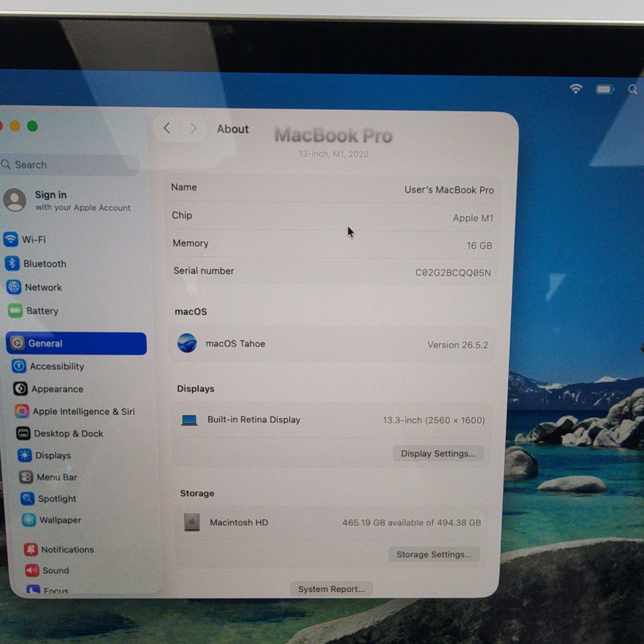
Task: Click the 'MacBook Pro' heading
Action: 334,135
